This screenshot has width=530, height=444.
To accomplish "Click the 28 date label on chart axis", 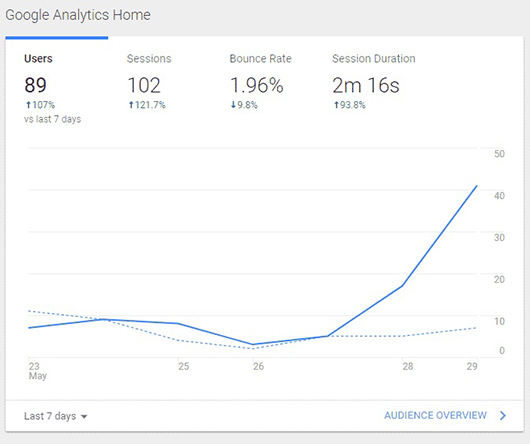I will [408, 366].
